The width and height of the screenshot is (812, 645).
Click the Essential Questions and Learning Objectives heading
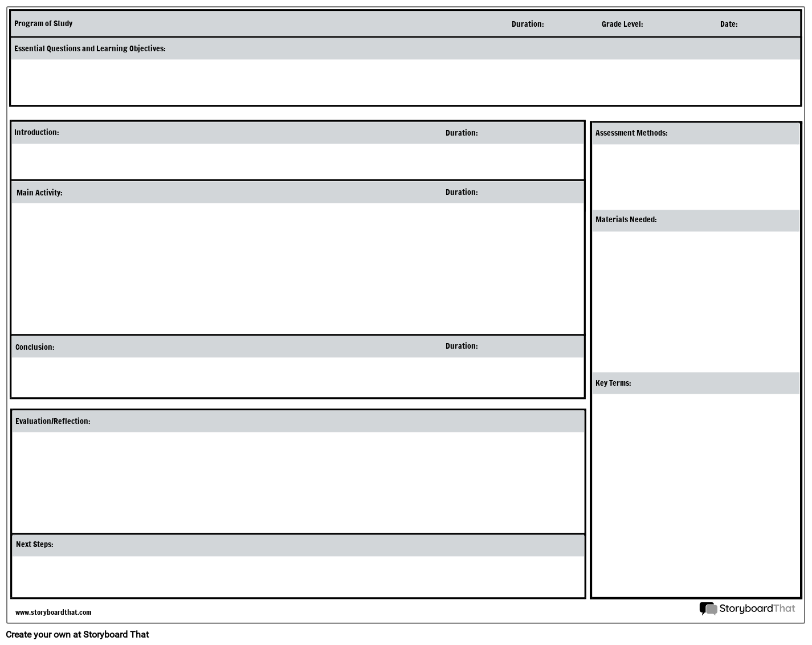(90, 48)
